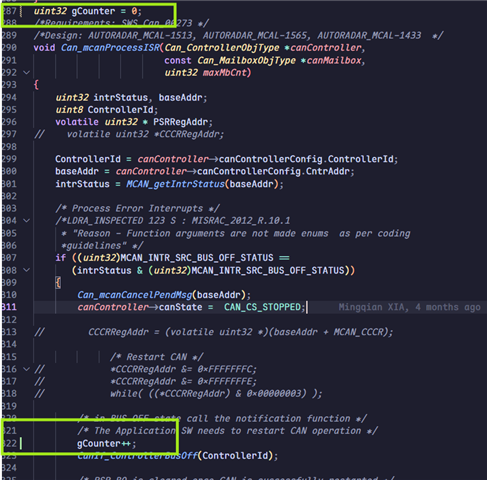This screenshot has height=480, width=487.
Task: Click the Design: AUTORADAR_MCAL-1513 comment
Action: (x=238, y=36)
